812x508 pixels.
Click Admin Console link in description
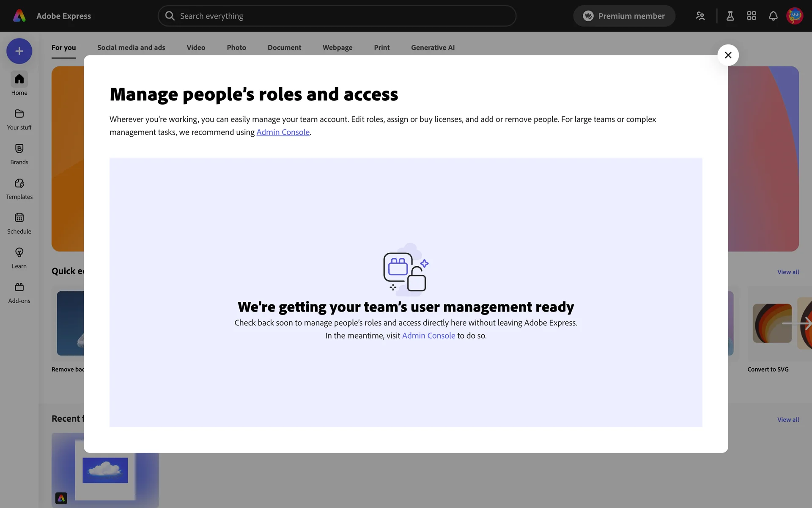coord(283,132)
